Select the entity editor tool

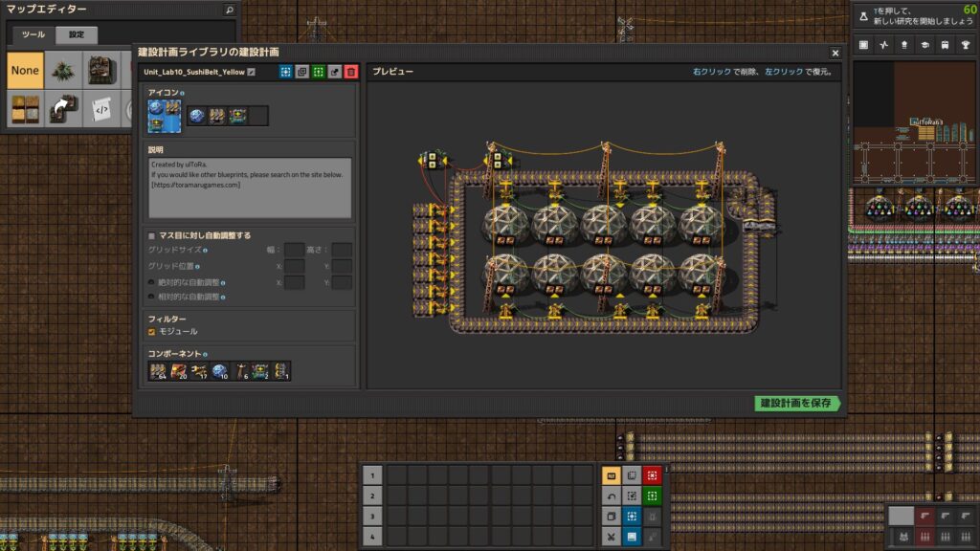click(101, 70)
